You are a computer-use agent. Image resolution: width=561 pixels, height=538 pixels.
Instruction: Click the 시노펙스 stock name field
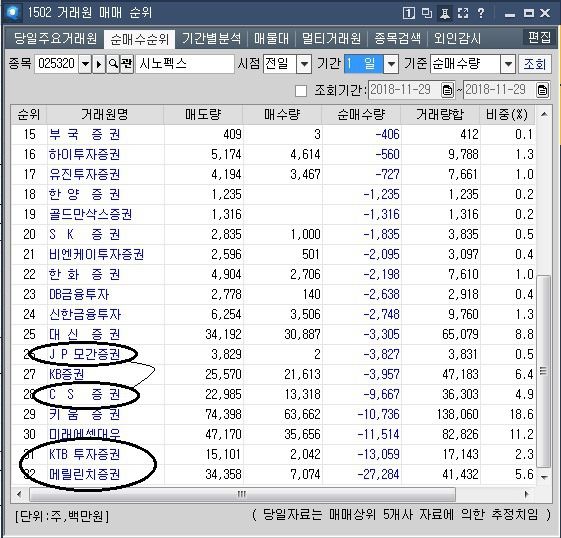click(x=185, y=64)
